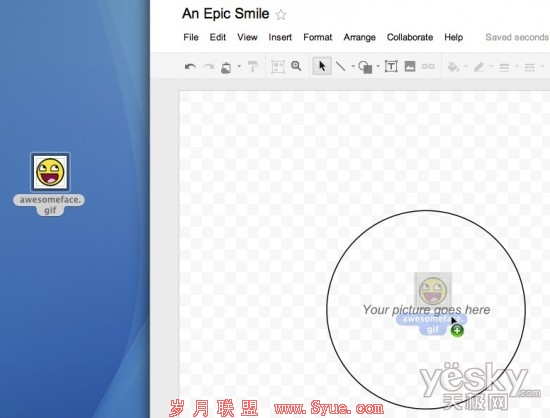Star the An Epic Smile document
The width and height of the screenshot is (550, 418).
281,15
